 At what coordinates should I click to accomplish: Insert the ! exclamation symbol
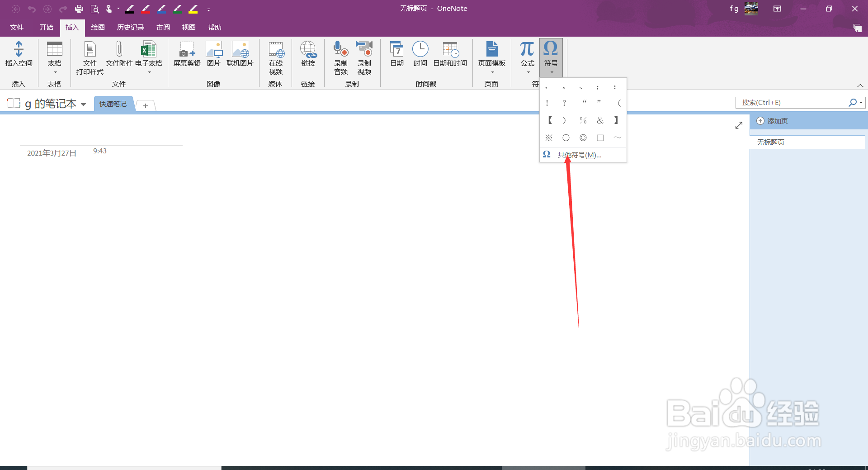[x=547, y=103]
